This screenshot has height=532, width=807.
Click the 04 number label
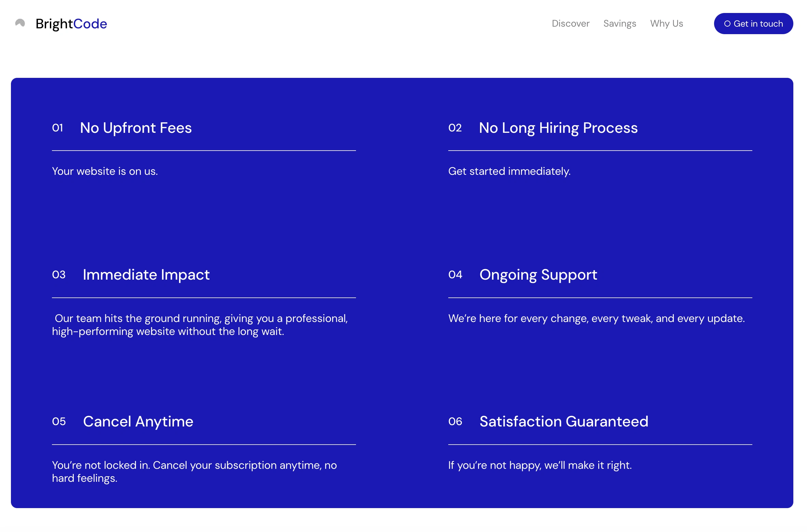[x=455, y=275]
